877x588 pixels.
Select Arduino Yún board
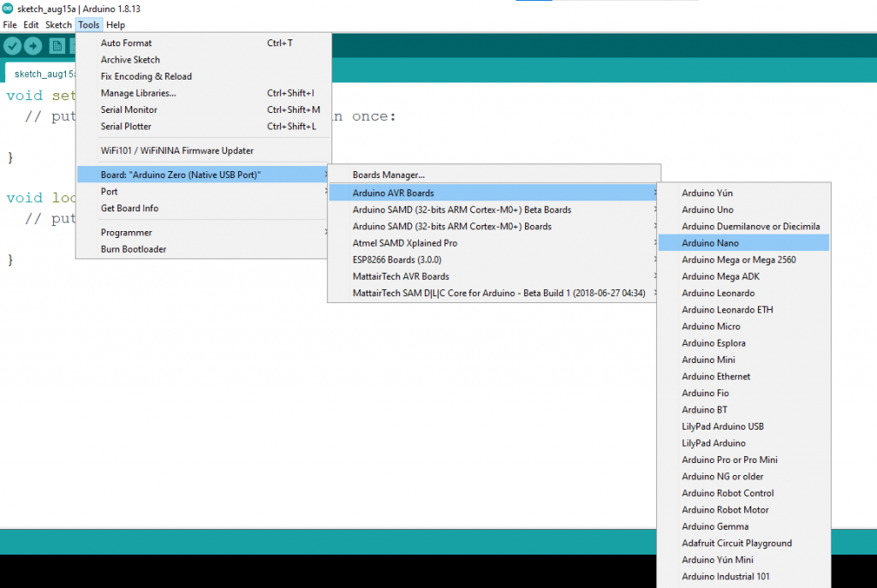pyautogui.click(x=744, y=193)
